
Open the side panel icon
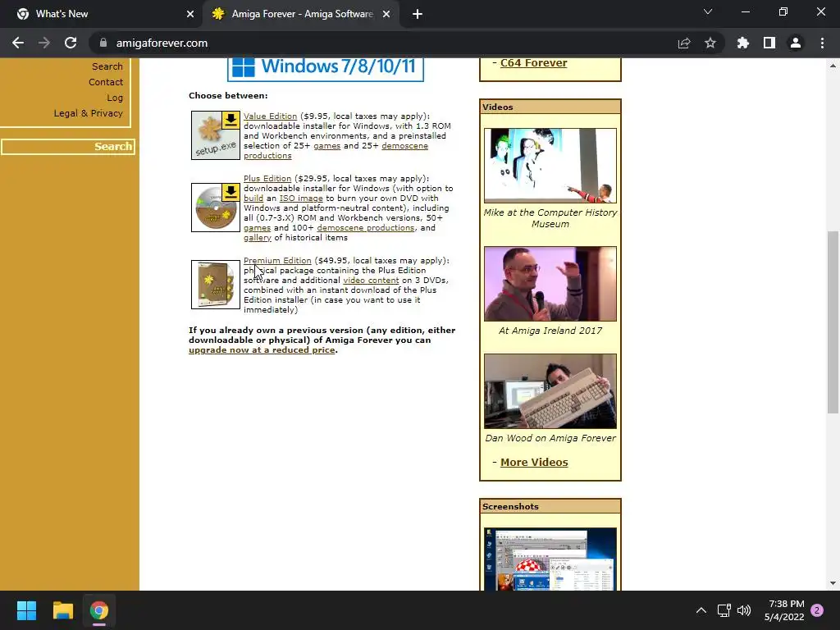click(769, 43)
